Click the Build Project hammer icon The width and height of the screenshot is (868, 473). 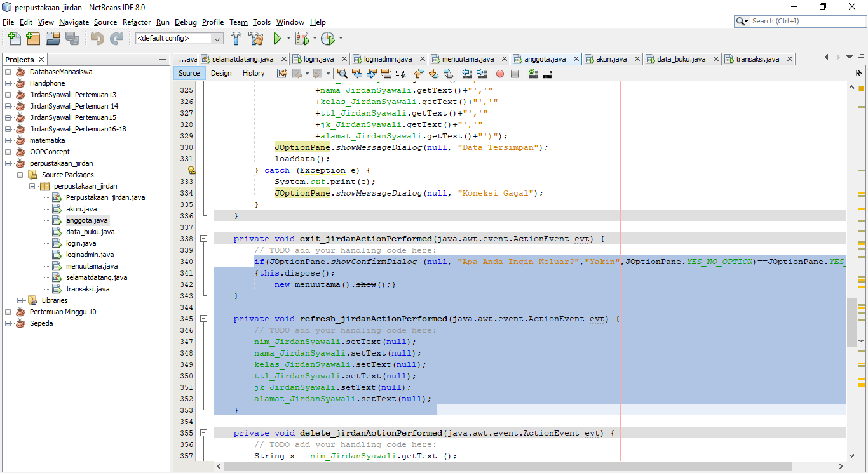click(236, 38)
